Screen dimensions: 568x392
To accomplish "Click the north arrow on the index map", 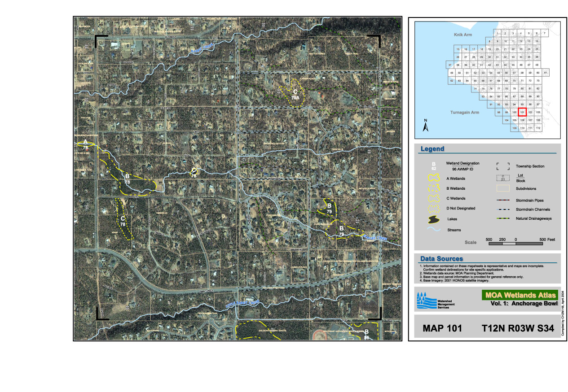I will coord(425,126).
